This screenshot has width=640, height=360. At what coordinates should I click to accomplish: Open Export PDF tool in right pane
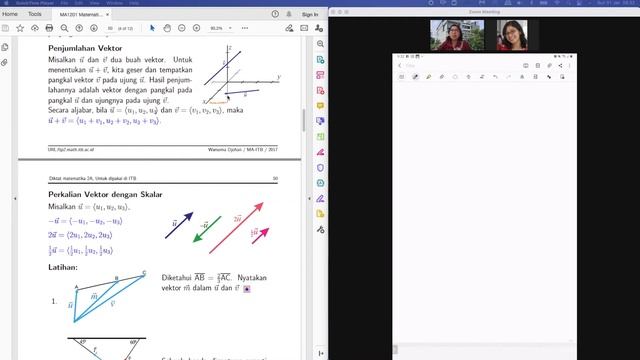[320, 60]
